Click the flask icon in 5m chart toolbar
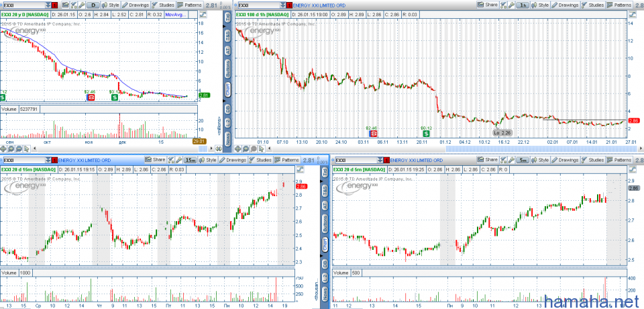This screenshot has width=644, height=309. coord(504,160)
